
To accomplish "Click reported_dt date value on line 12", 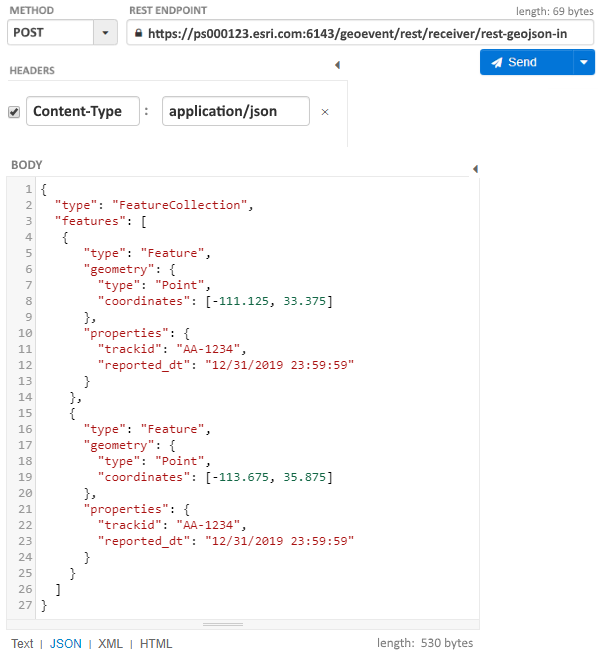I will click(279, 365).
